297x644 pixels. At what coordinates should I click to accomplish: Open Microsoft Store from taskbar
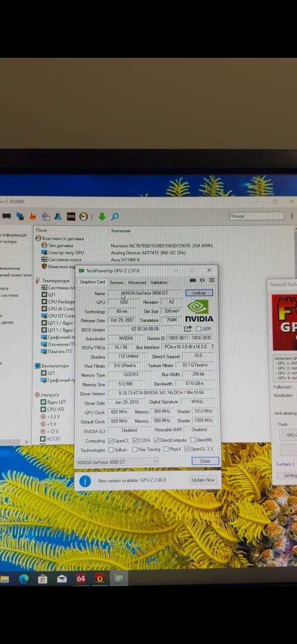[x=43, y=579]
